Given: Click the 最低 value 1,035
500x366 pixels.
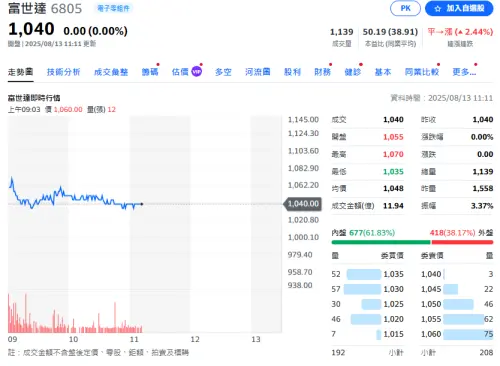Looking at the screenshot, I should [393, 171].
